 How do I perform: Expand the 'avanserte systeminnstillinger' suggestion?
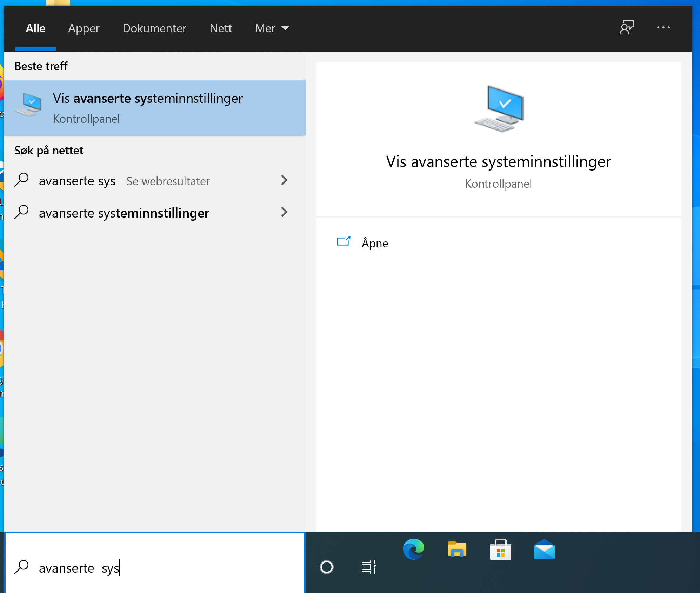coord(284,213)
